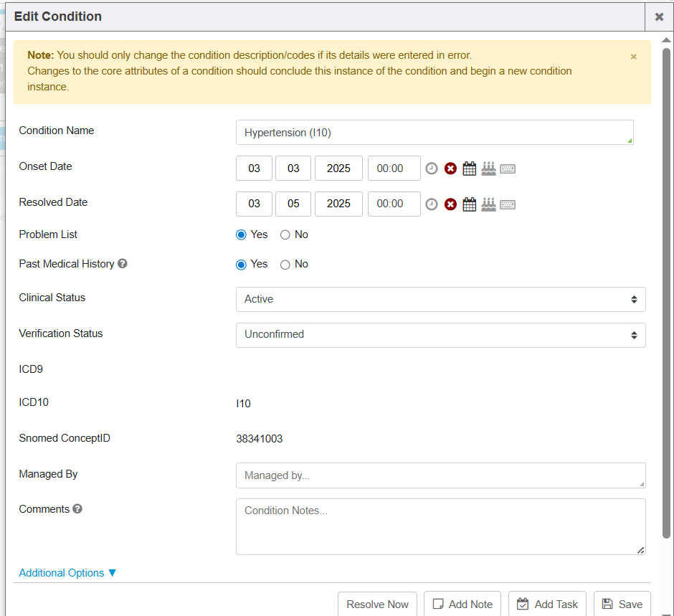Open the Verification Status dropdown
Image resolution: width=674 pixels, height=616 pixels.
pyautogui.click(x=440, y=335)
